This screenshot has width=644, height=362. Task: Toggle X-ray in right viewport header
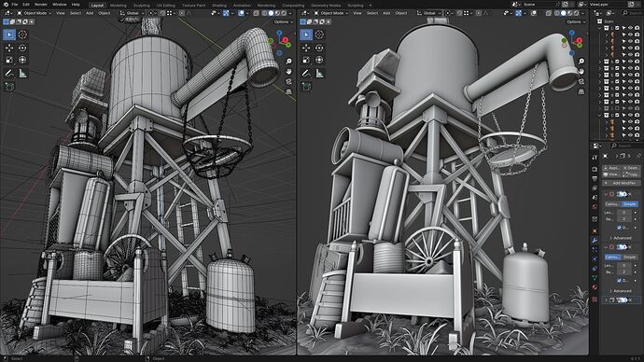tap(548, 13)
